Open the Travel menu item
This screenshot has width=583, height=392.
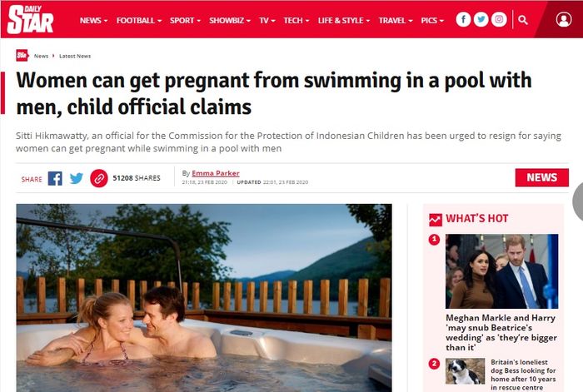tap(396, 21)
